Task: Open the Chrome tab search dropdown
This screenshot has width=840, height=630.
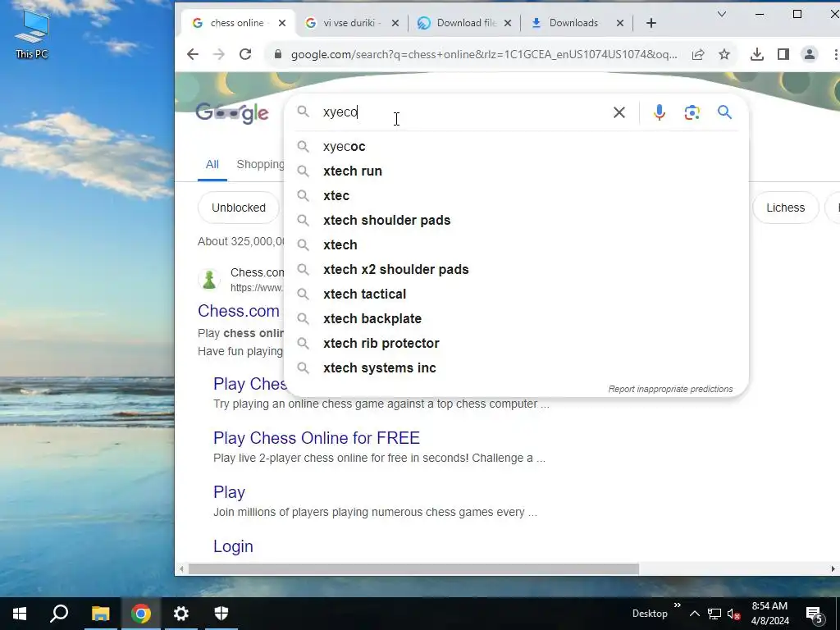Action: tap(722, 15)
